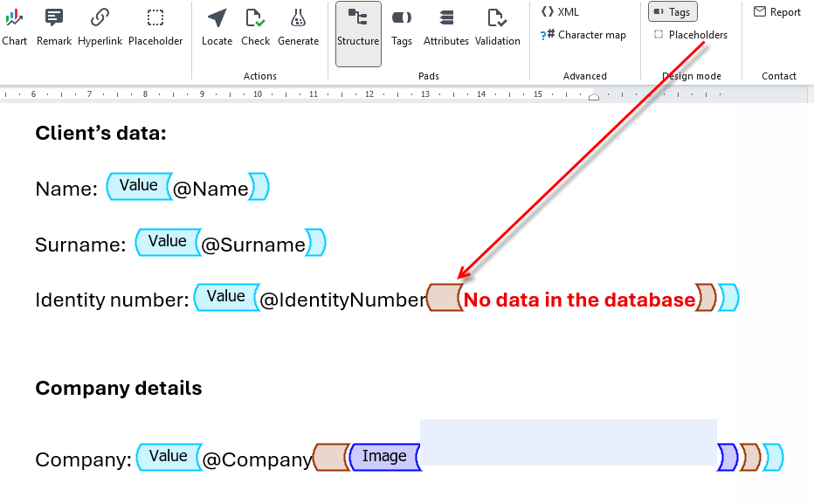814x504 pixels.
Task: Toggle Tags display in Design mode group
Action: click(673, 12)
